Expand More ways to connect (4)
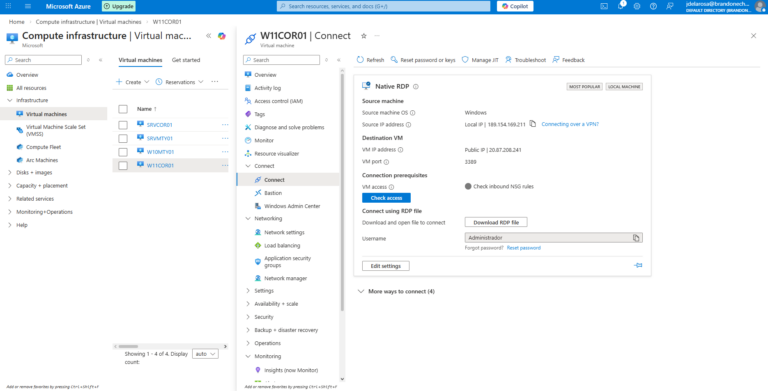Viewport: 768px width, 391px height. 396,292
